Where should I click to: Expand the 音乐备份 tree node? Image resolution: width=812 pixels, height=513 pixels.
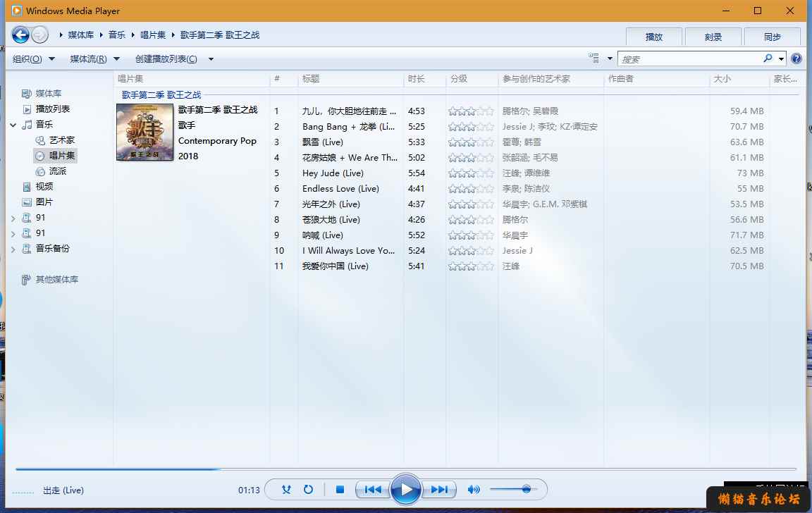pyautogui.click(x=13, y=249)
